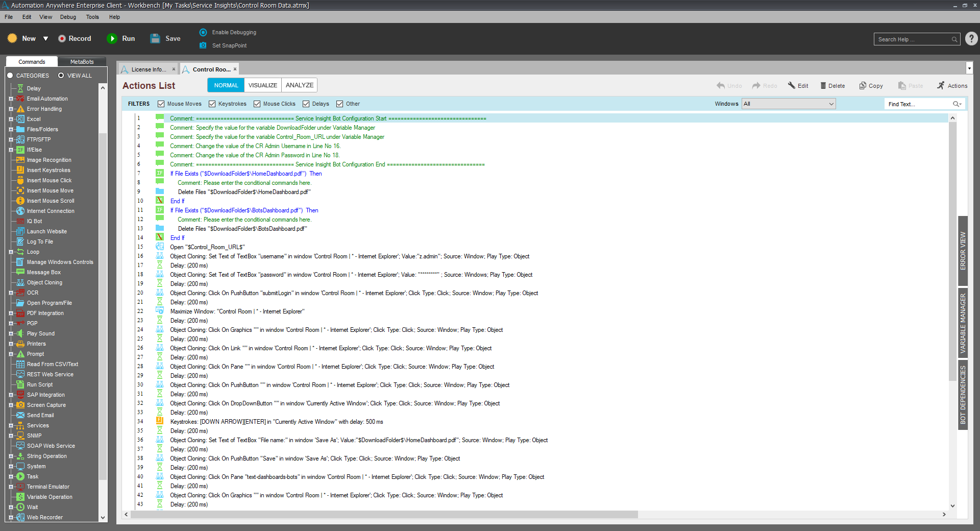
Task: Switch to the MetaBots tab
Action: click(x=82, y=62)
